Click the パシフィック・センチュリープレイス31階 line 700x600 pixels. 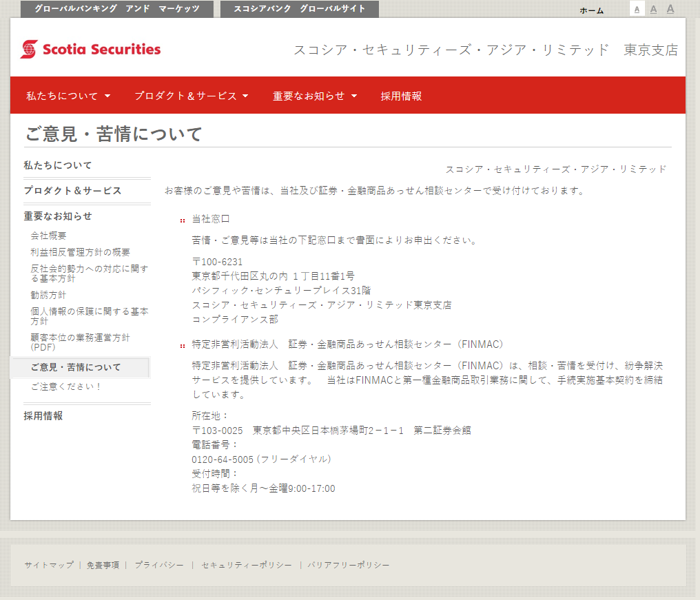tap(281, 290)
